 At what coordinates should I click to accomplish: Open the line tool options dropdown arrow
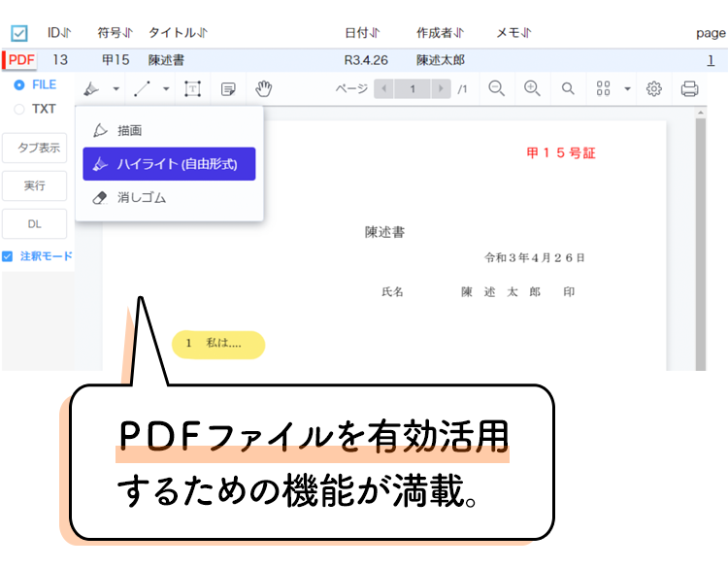[x=166, y=88]
